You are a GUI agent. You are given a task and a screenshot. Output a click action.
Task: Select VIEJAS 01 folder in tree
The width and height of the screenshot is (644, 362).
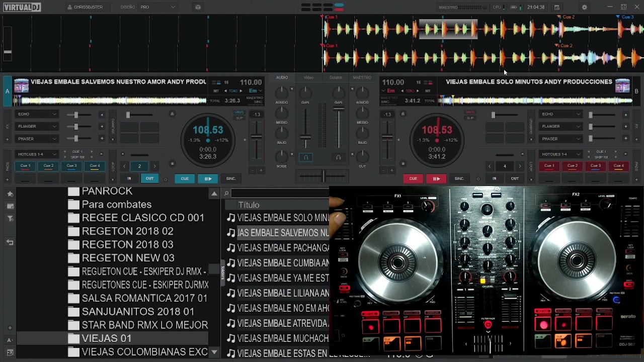(x=113, y=338)
